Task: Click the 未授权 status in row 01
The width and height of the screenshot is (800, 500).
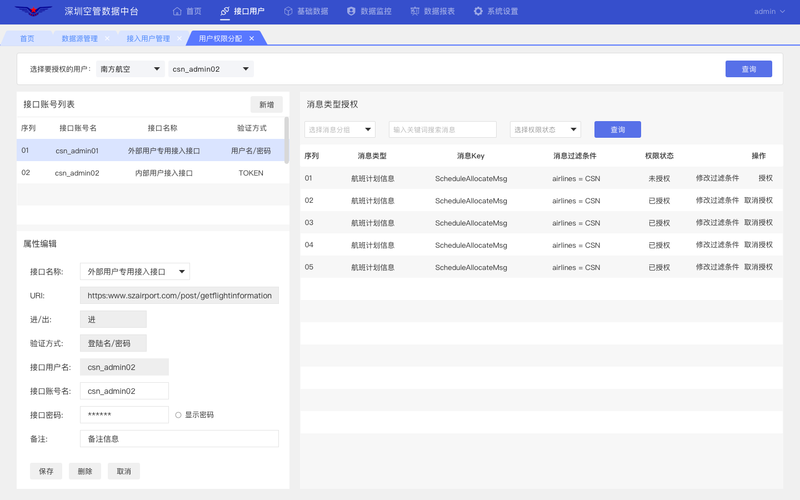Action: [x=659, y=179]
